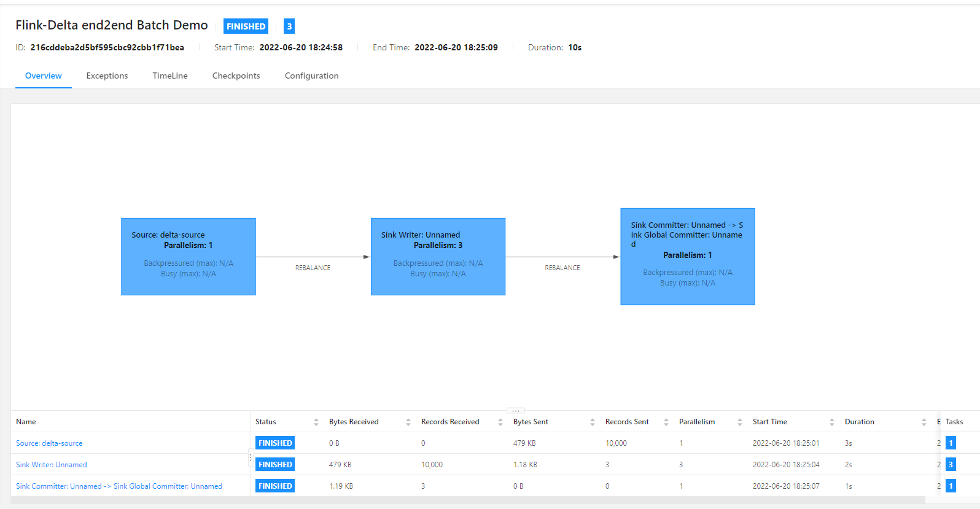The height and width of the screenshot is (509, 980).
Task: Open the Configuration tab
Action: click(x=311, y=76)
